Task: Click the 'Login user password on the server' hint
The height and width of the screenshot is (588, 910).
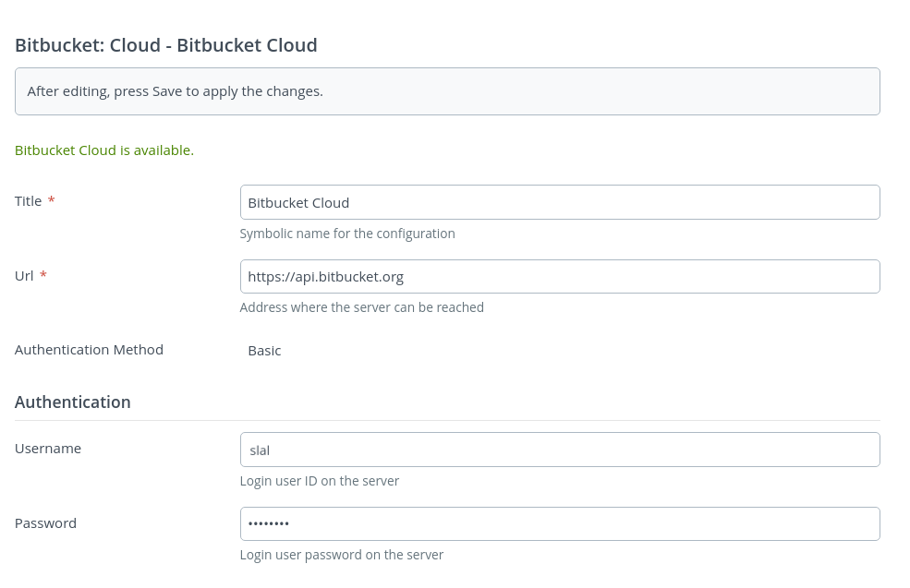Action: 341,555
